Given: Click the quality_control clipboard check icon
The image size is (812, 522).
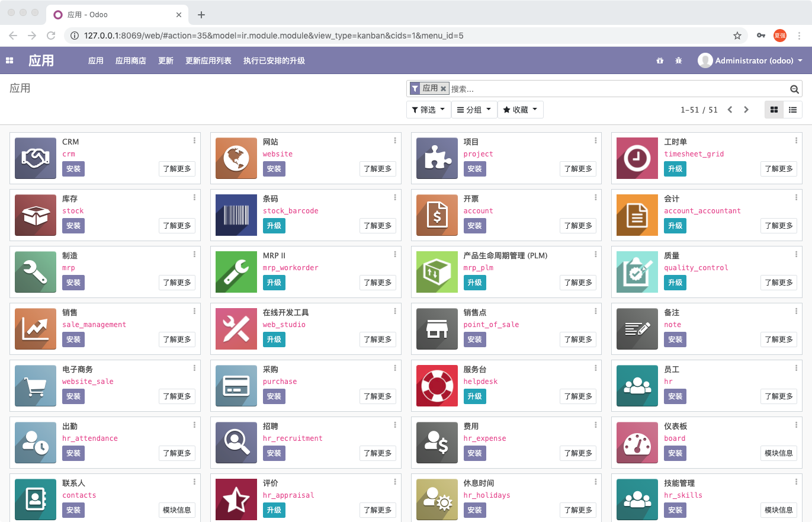Looking at the screenshot, I should 637,272.
